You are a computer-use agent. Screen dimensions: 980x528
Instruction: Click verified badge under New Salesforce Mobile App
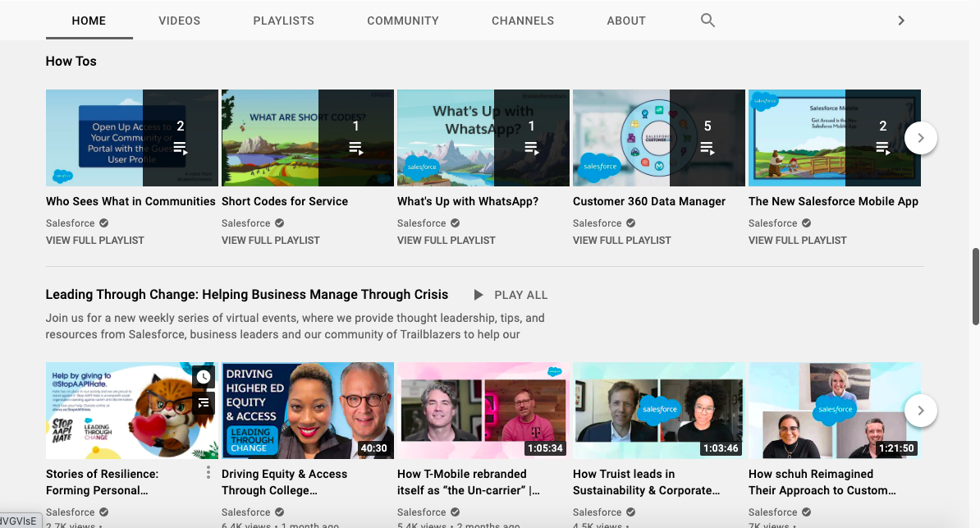pos(806,223)
